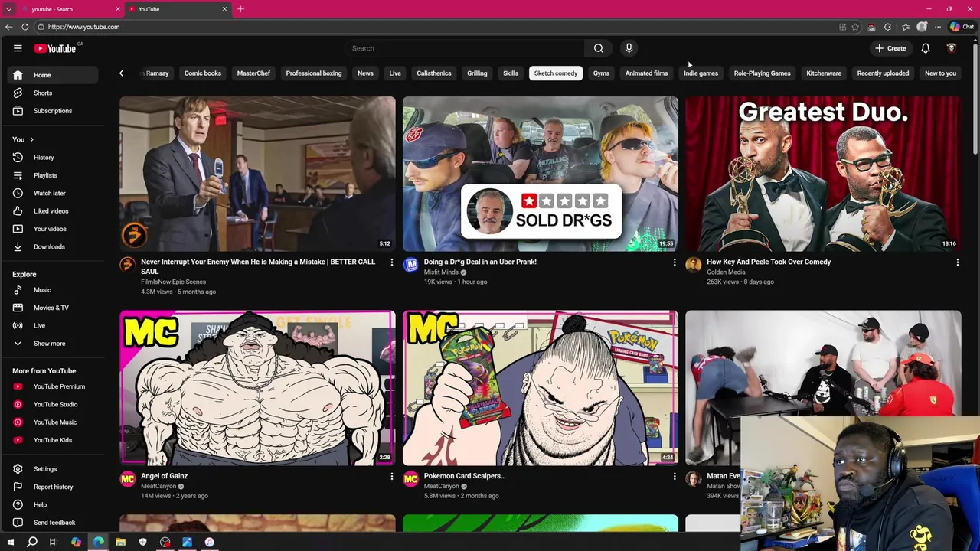Image resolution: width=980 pixels, height=551 pixels.
Task: Click the Misfit Minds channel avatar
Action: (410, 265)
